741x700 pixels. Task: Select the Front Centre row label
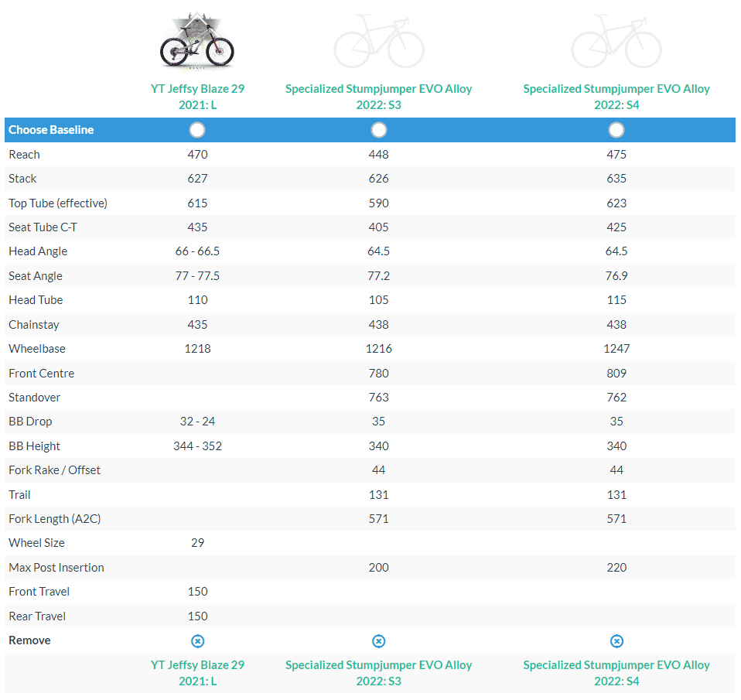pyautogui.click(x=42, y=374)
